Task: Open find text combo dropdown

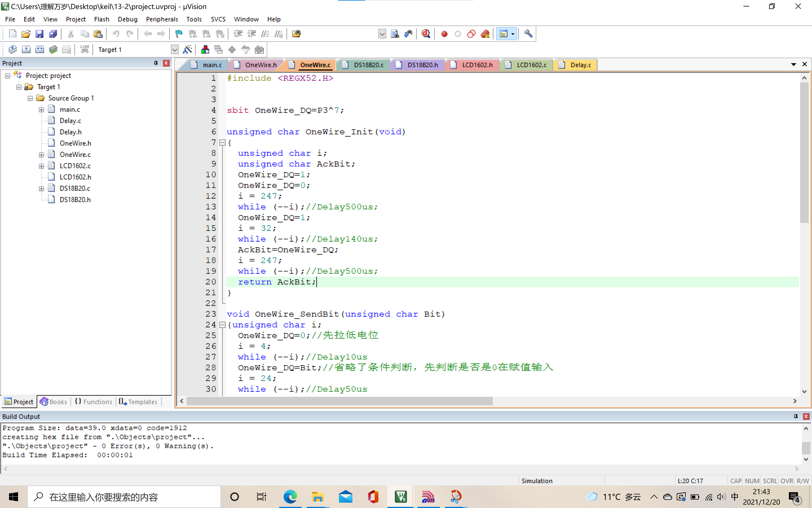Action: click(382, 34)
